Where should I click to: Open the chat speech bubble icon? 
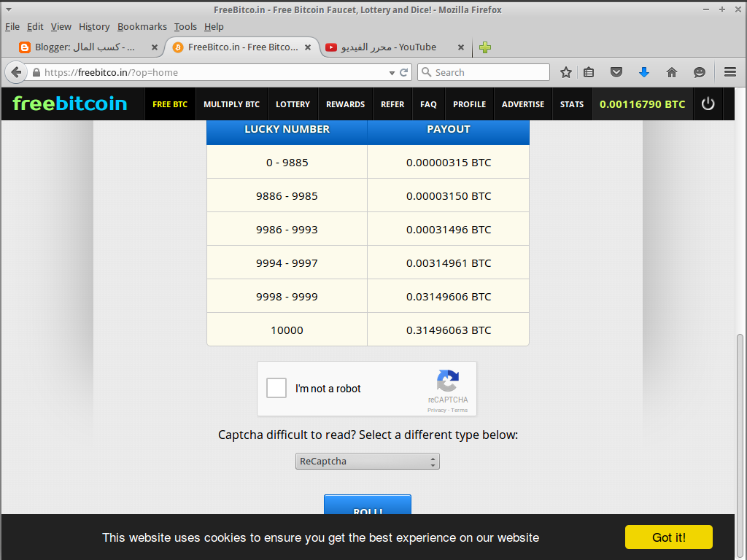coord(700,72)
